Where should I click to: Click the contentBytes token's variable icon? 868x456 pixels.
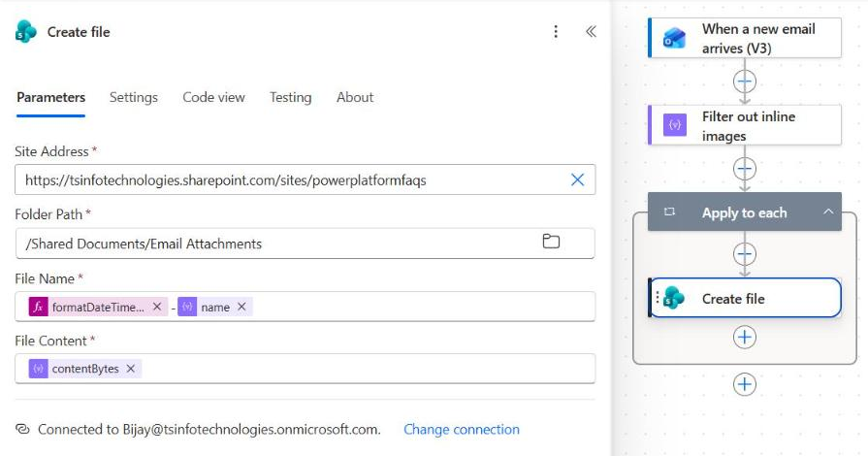pos(38,369)
